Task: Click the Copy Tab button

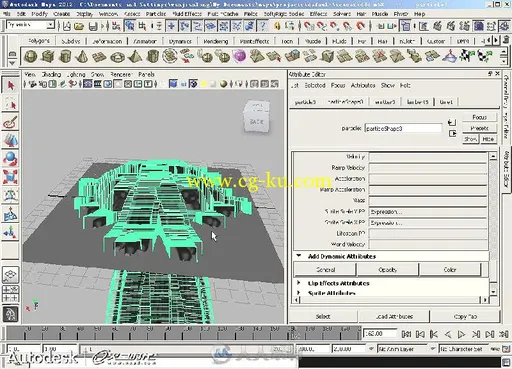Action: [466, 316]
